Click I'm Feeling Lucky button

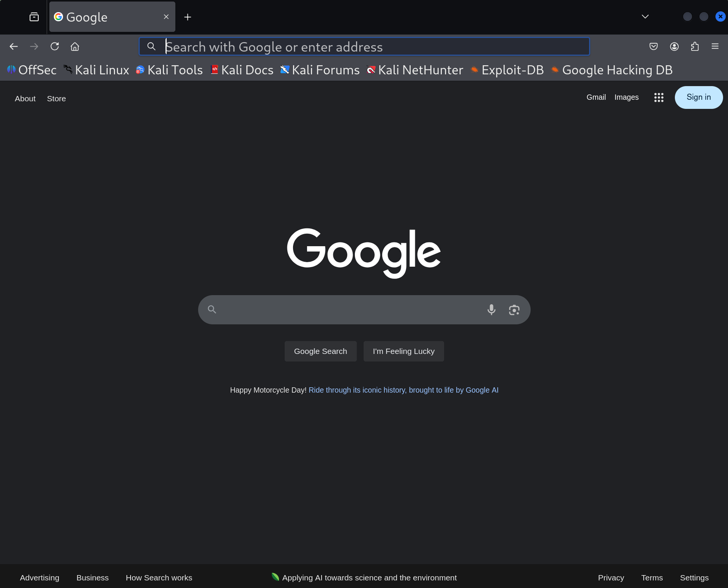point(403,351)
